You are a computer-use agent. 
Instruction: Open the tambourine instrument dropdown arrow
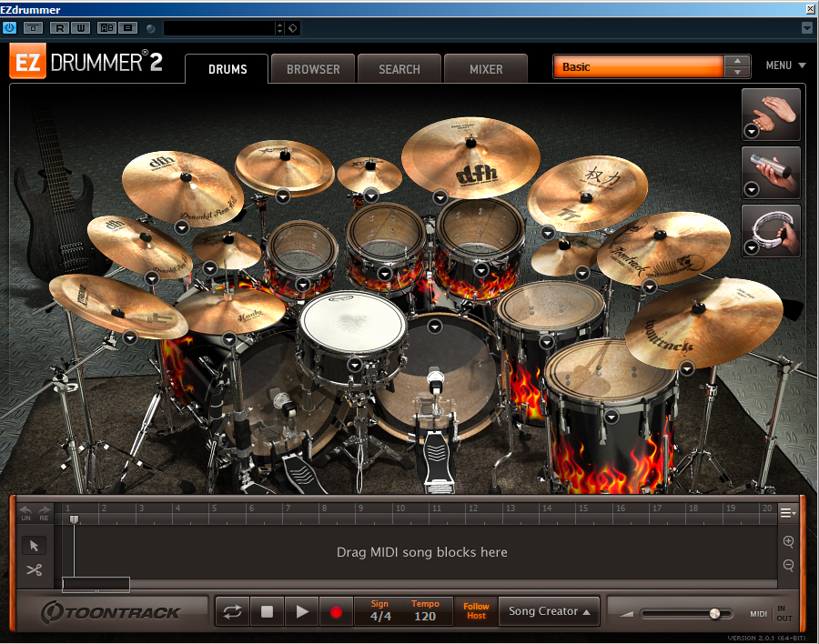(x=752, y=247)
